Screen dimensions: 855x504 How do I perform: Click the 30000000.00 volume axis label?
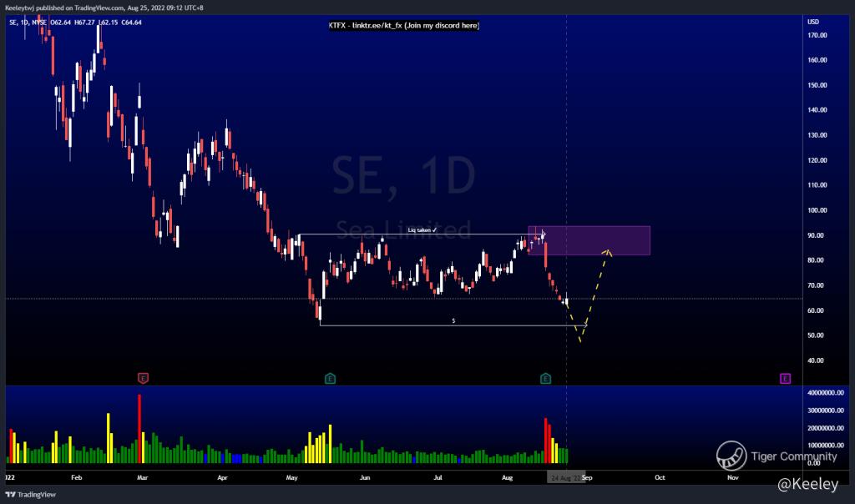(x=826, y=411)
